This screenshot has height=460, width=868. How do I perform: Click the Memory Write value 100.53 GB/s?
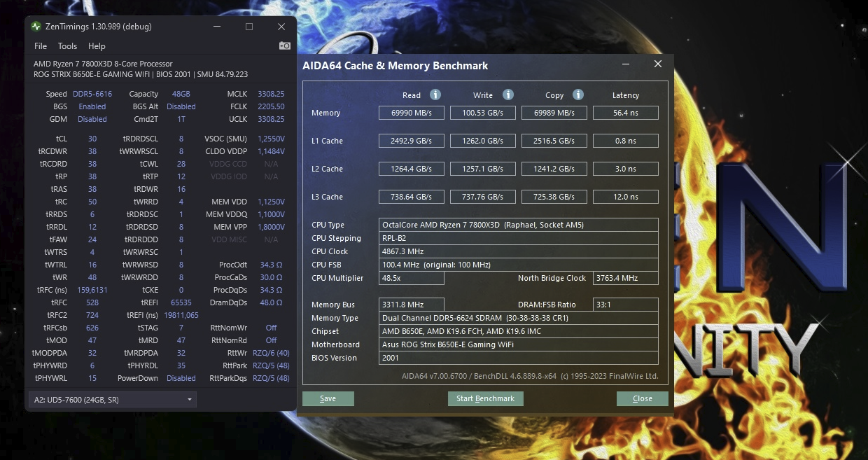[x=483, y=113]
